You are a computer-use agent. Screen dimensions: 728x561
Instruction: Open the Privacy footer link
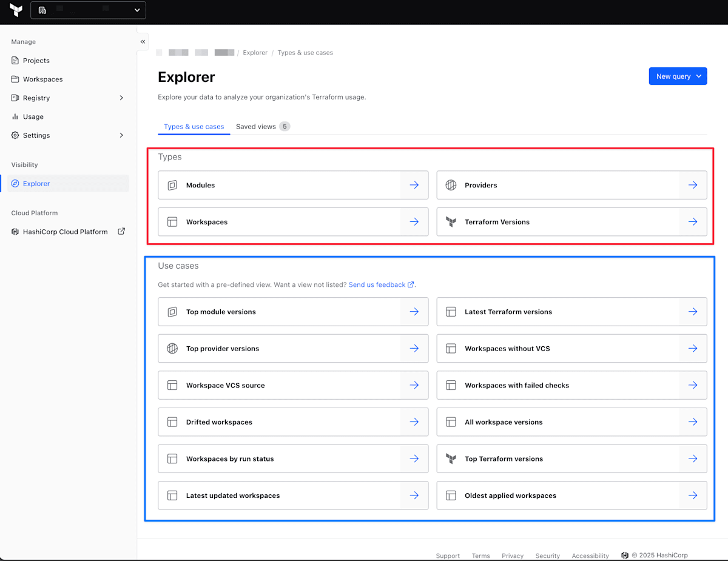pos(513,556)
